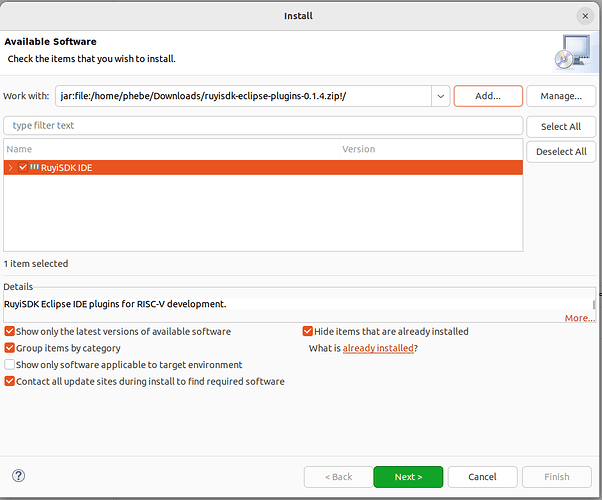Click the Work with URL field

click(x=243, y=96)
